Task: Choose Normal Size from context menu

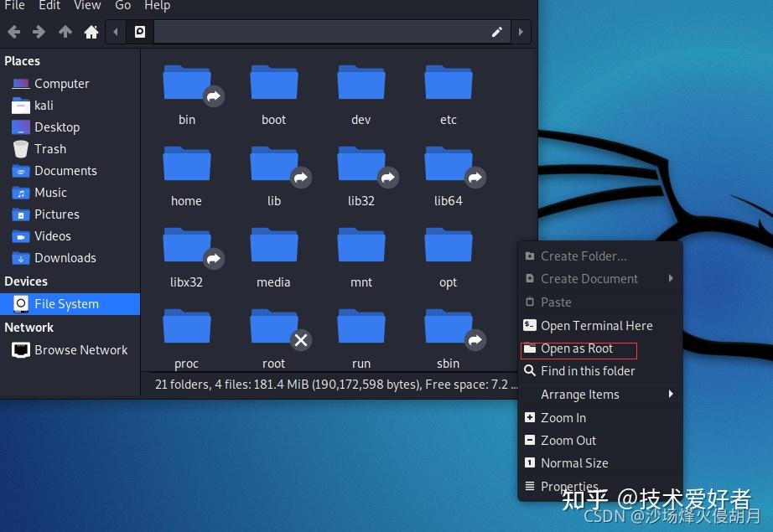Action: click(600, 463)
